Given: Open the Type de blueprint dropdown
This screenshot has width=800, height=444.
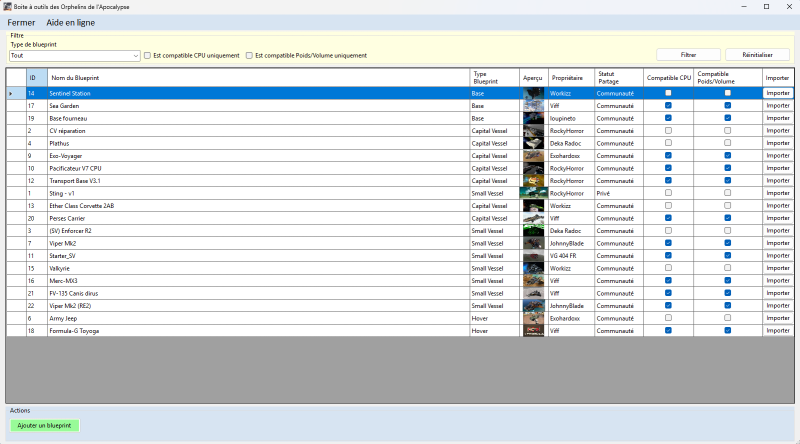Looking at the screenshot, I should tap(74, 56).
